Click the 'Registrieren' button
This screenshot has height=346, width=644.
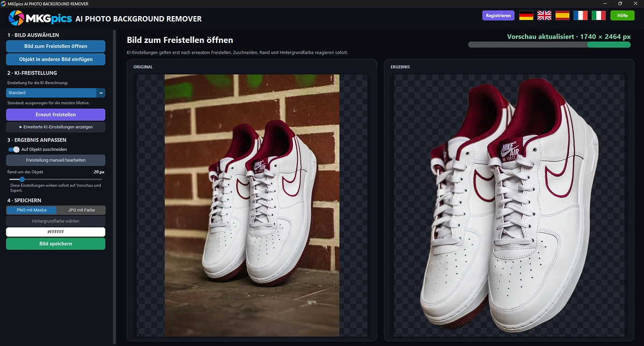(x=499, y=16)
